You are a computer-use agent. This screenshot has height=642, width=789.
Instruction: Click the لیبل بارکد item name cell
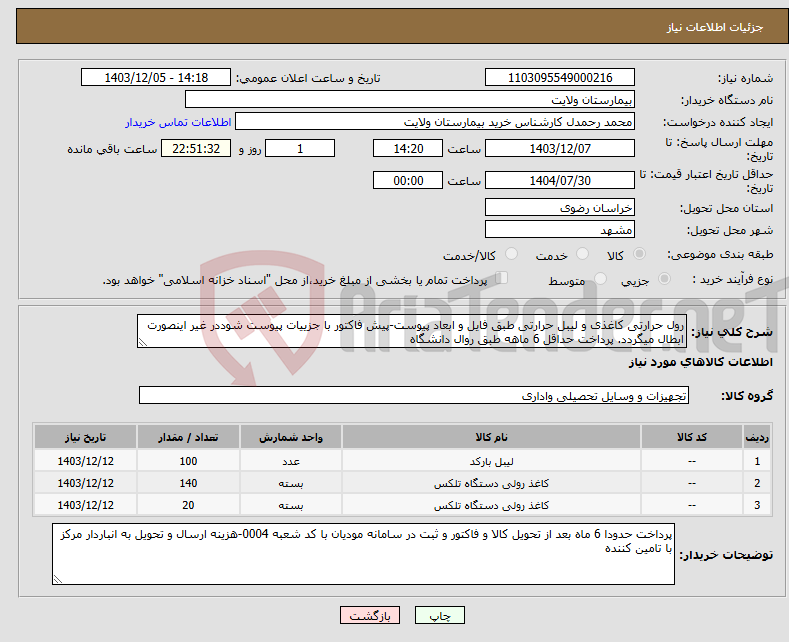tap(491, 461)
